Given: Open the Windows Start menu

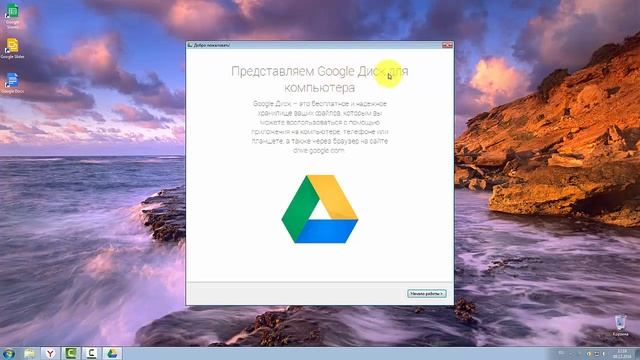Looking at the screenshot, I should click(x=9, y=353).
